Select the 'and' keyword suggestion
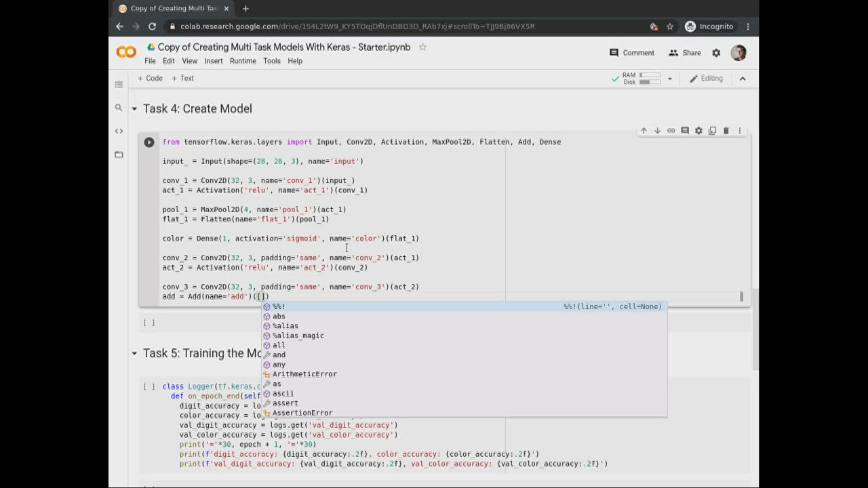This screenshot has height=488, width=868. [x=465, y=355]
